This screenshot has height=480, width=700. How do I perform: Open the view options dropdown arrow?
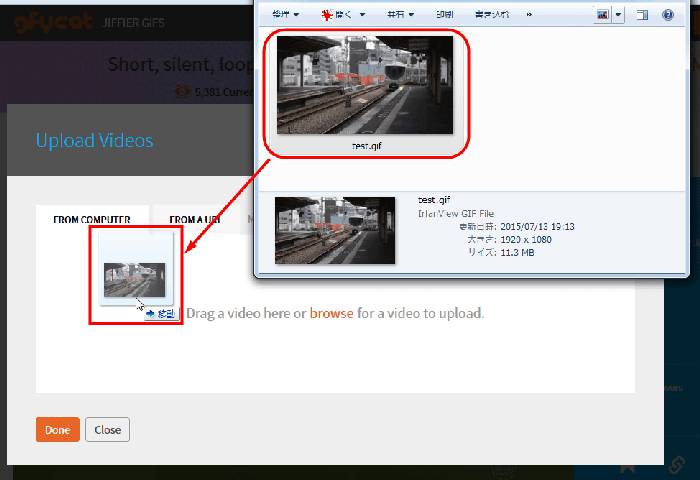(618, 15)
